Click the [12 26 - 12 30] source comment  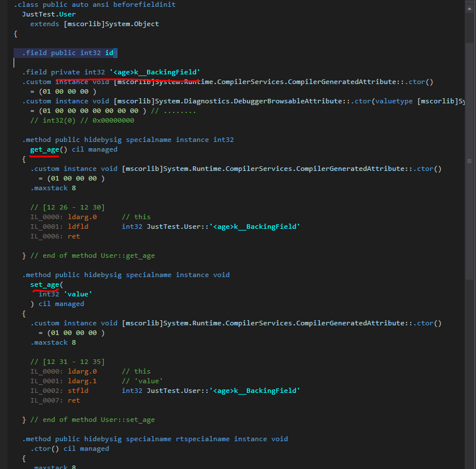coord(68,207)
